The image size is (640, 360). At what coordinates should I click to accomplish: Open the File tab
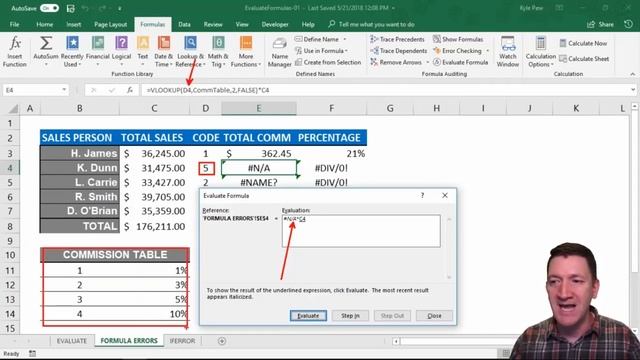pyautogui.click(x=14, y=24)
